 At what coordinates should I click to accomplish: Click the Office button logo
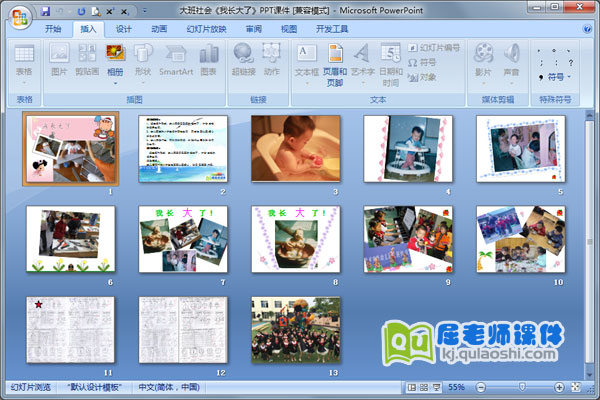[x=20, y=18]
